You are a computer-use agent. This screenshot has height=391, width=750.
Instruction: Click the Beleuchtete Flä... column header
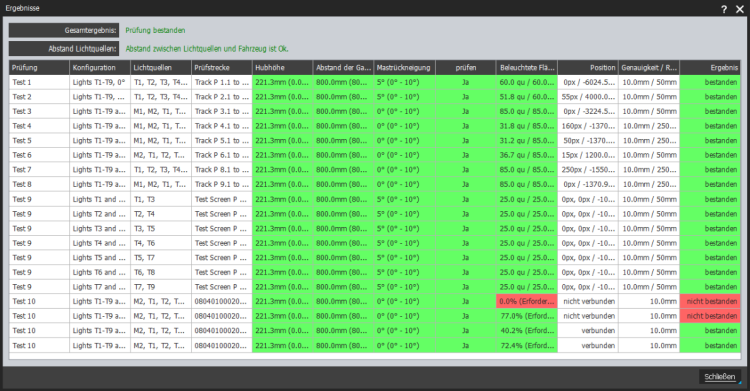(527, 67)
